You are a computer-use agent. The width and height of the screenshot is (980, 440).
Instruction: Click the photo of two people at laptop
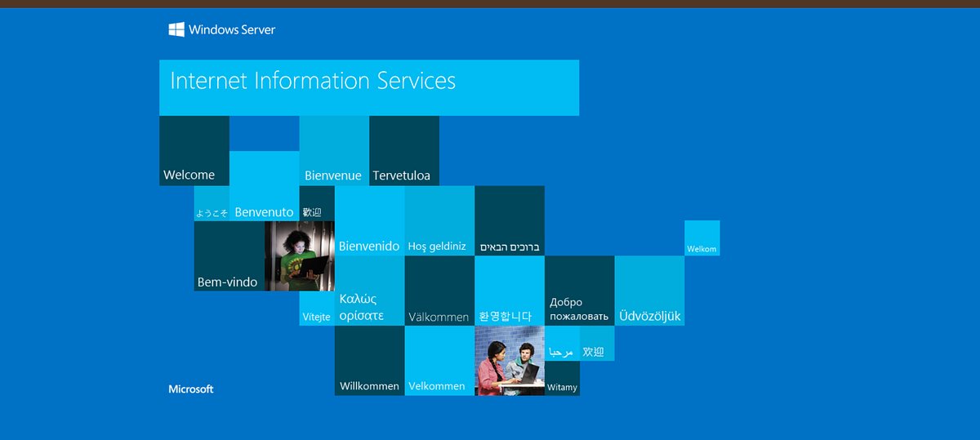click(510, 361)
